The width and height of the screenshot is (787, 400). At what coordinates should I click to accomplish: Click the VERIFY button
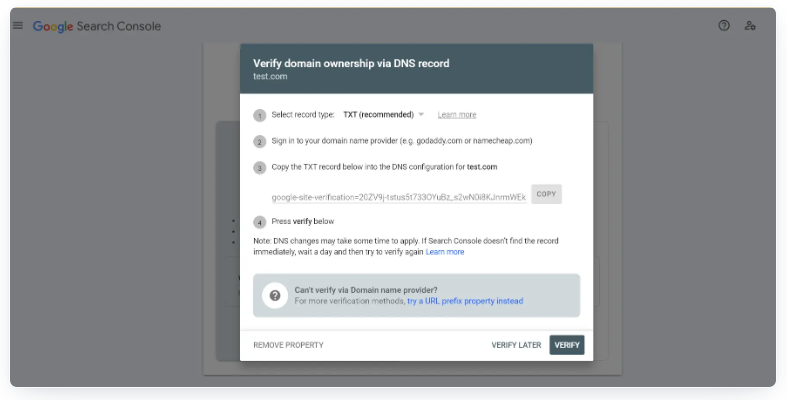click(567, 345)
